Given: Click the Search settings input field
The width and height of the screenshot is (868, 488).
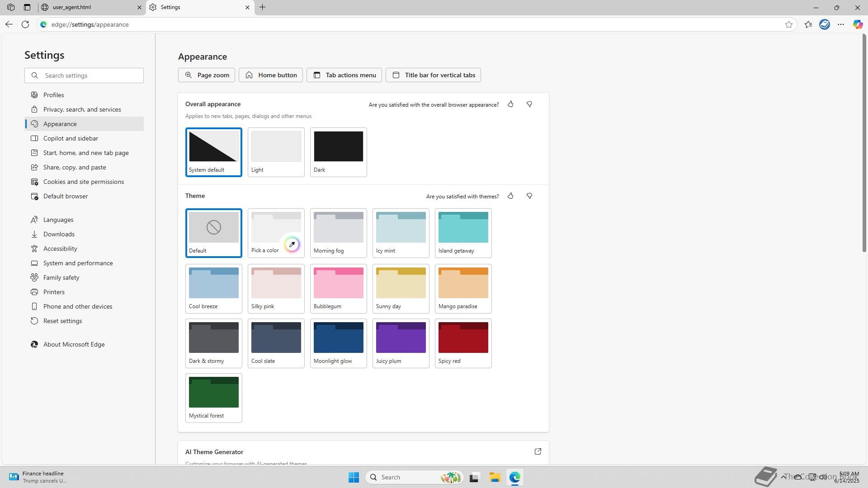Looking at the screenshot, I should point(90,75).
